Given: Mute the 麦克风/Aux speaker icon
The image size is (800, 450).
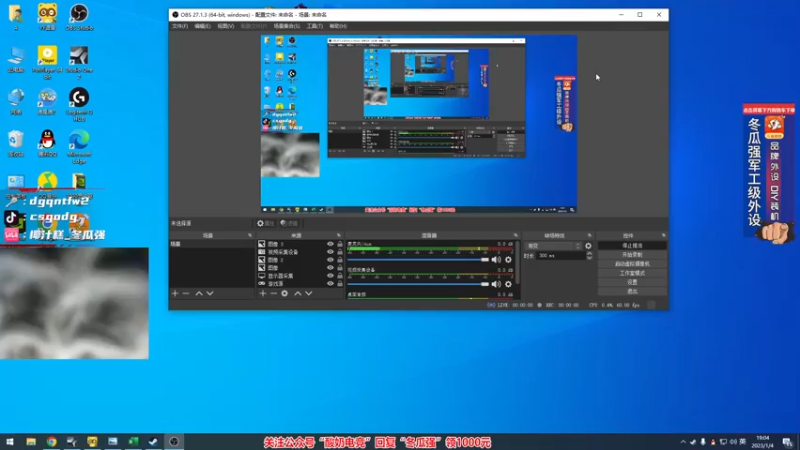Looking at the screenshot, I should tap(496, 260).
